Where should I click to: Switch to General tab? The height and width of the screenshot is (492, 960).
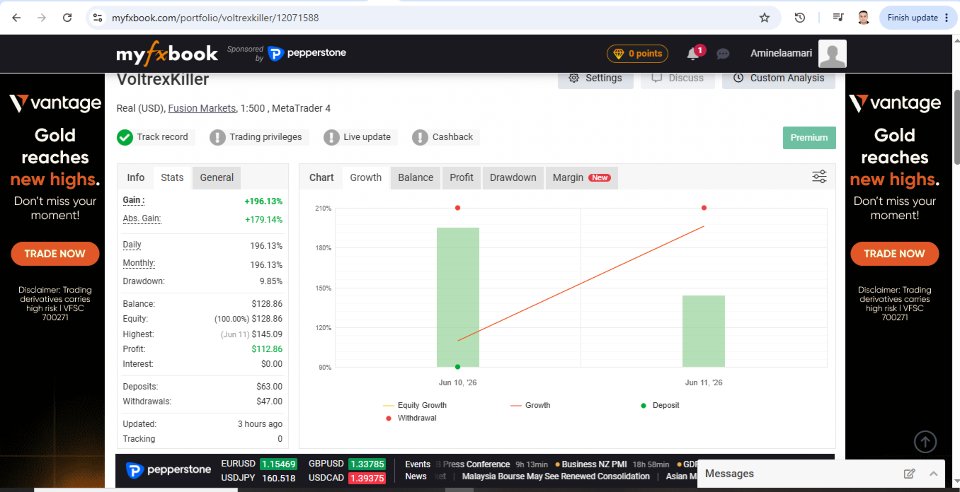coord(217,177)
